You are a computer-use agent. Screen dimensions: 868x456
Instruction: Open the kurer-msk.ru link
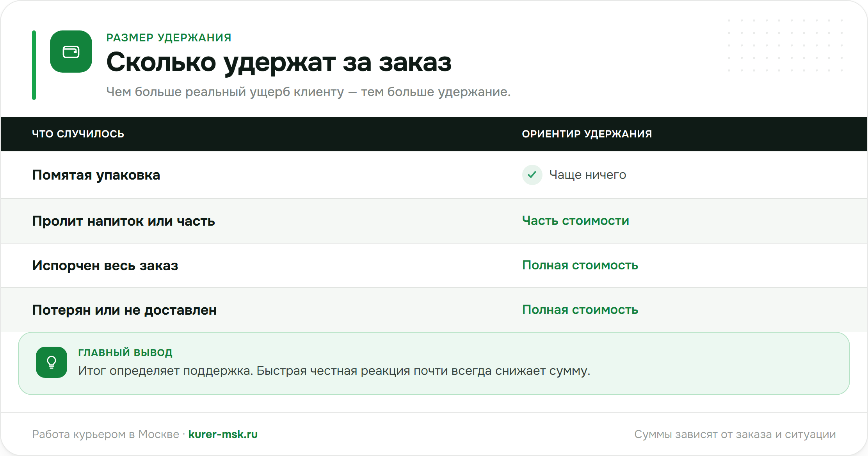223,434
